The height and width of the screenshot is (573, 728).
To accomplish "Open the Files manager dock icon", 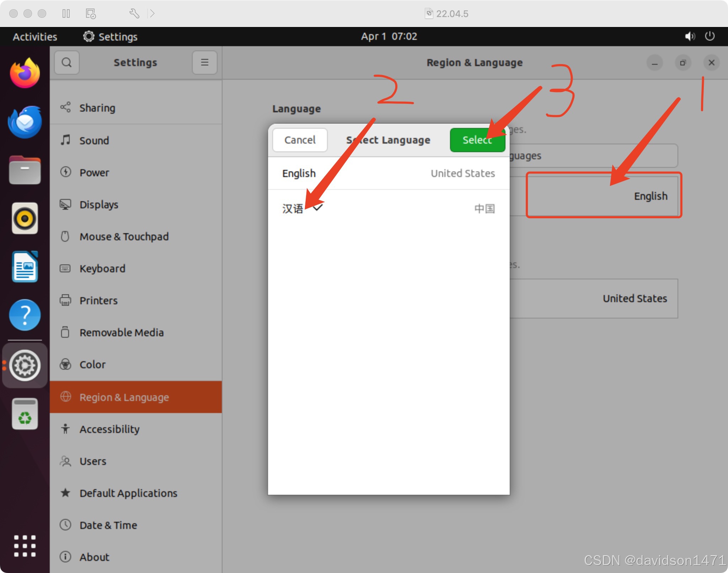I will [x=25, y=171].
